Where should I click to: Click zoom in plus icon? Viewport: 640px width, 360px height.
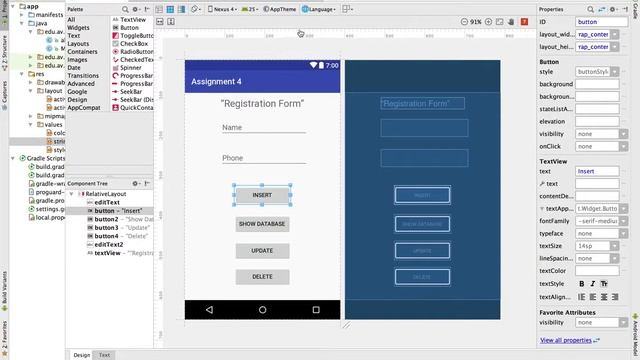point(488,22)
